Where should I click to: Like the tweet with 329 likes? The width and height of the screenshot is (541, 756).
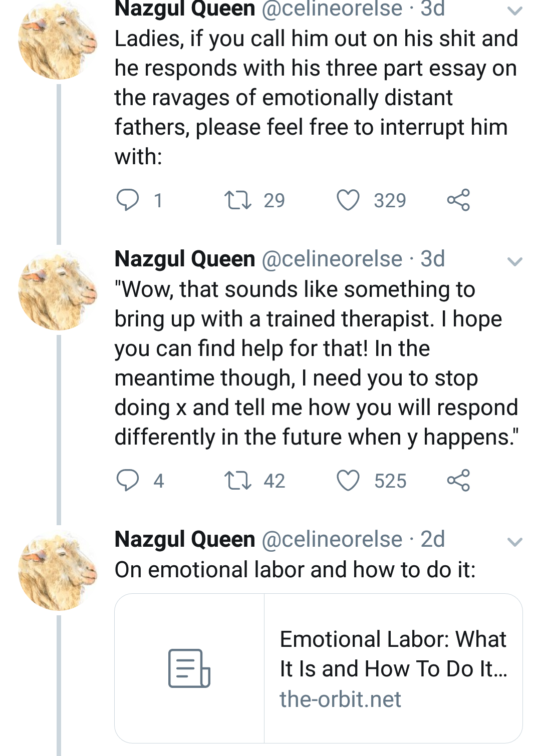348,200
